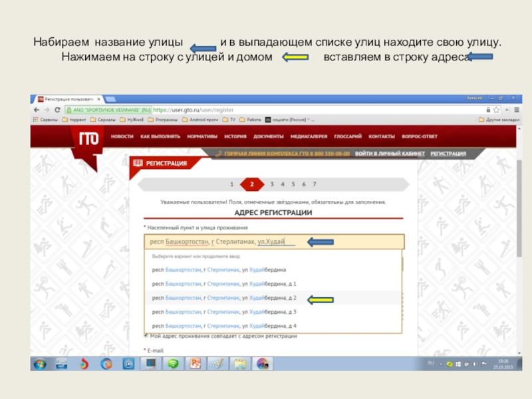
Task: Open the Вопрос-ответ menu item
Action: (420, 136)
